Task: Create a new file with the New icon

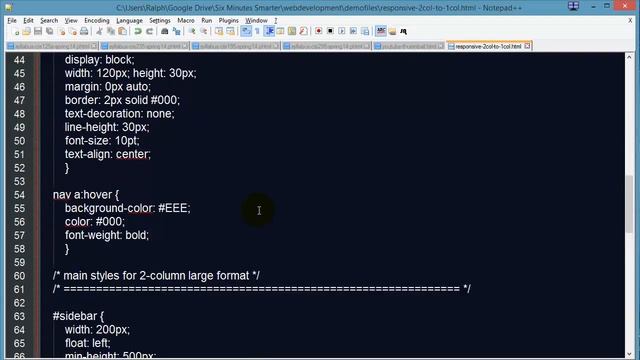Action: pyautogui.click(x=16, y=31)
